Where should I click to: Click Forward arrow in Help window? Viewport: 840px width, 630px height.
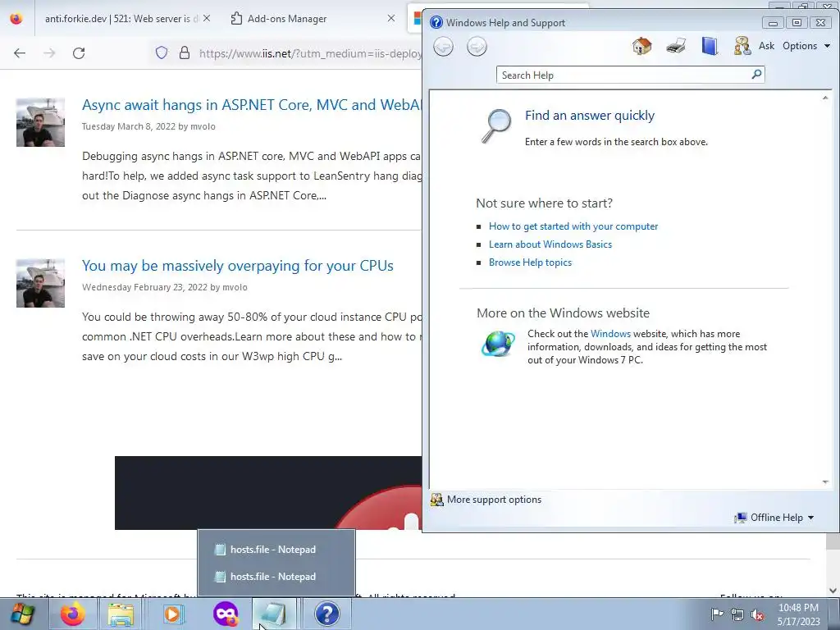click(477, 47)
